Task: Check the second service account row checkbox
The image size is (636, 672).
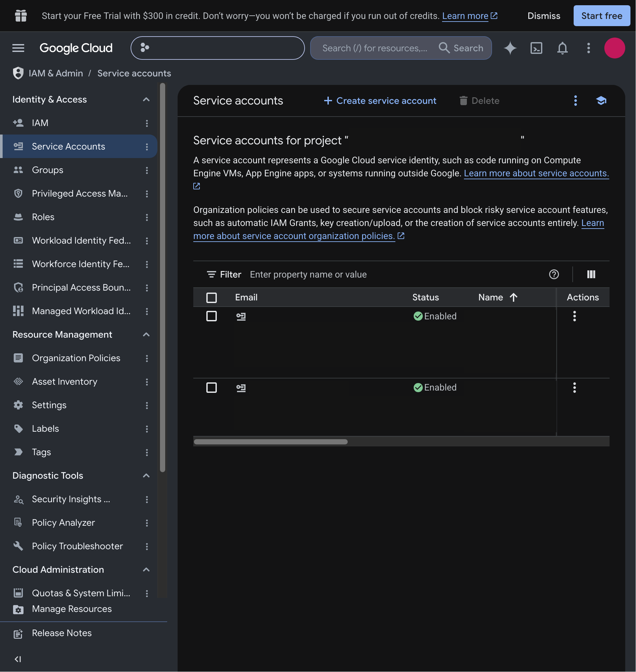Action: (212, 388)
